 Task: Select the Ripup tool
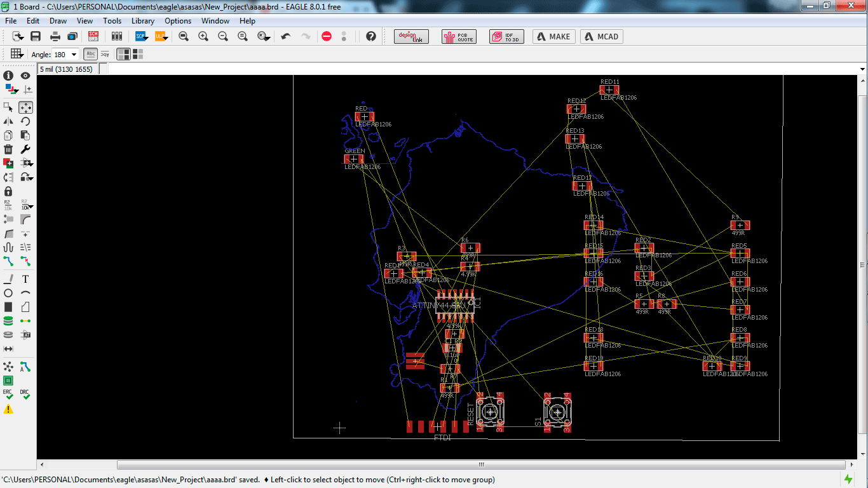(25, 261)
